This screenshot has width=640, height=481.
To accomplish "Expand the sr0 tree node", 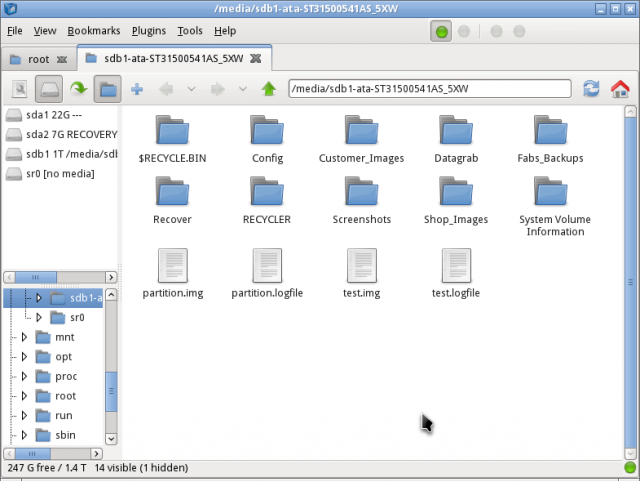I will 39,317.
